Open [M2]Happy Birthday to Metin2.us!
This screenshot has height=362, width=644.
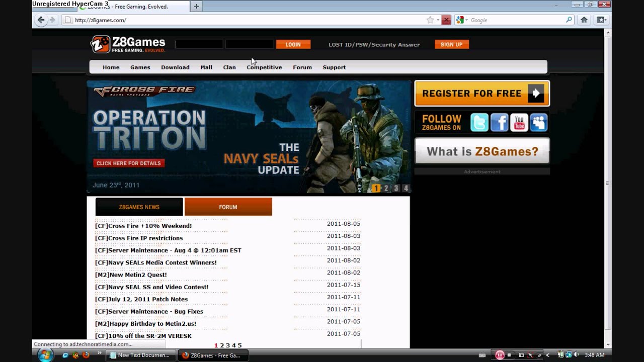coord(146,324)
